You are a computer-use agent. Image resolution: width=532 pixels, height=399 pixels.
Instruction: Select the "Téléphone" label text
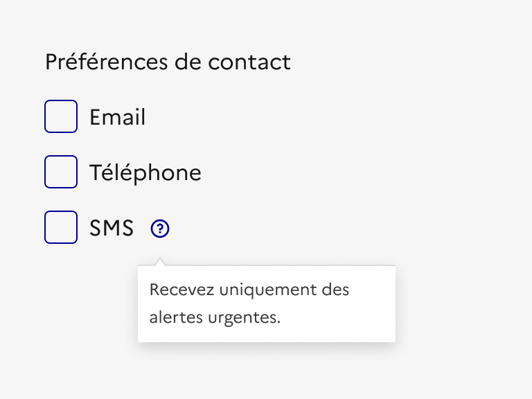coord(145,172)
